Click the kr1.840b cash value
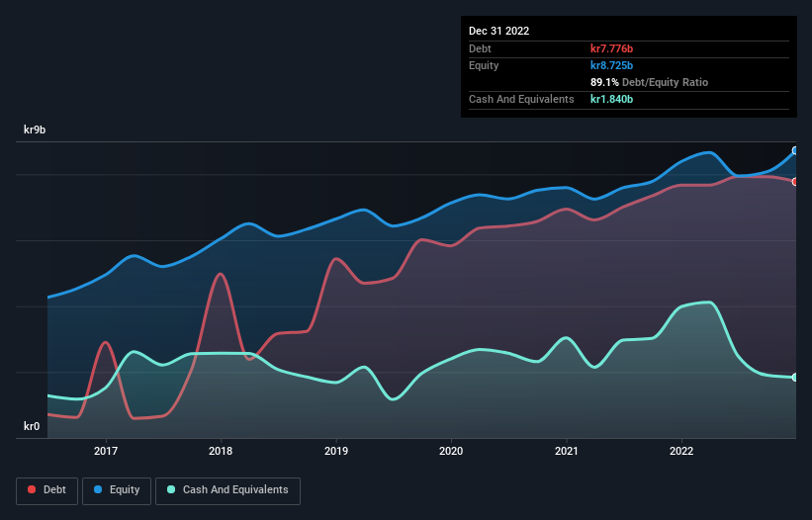The width and height of the screenshot is (812, 520). [x=611, y=99]
